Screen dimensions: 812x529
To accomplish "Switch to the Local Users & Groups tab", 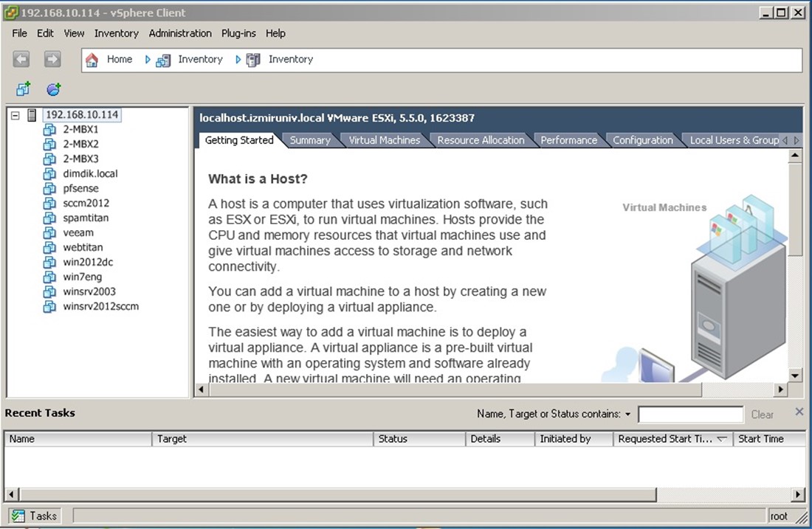I will (x=734, y=140).
